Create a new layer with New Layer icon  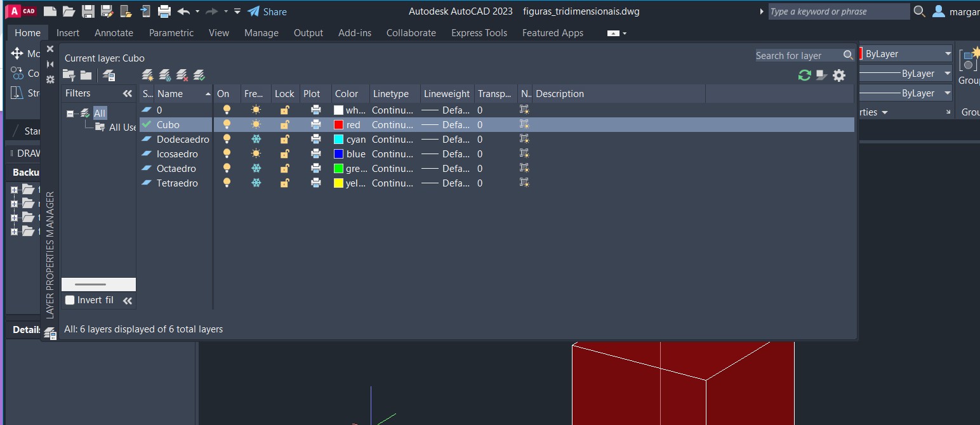click(x=148, y=75)
